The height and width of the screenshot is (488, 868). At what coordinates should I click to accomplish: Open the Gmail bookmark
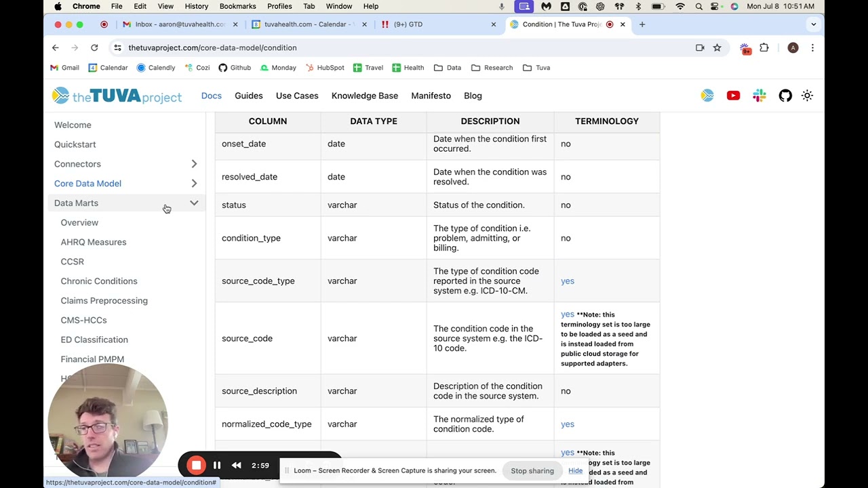[65, 68]
